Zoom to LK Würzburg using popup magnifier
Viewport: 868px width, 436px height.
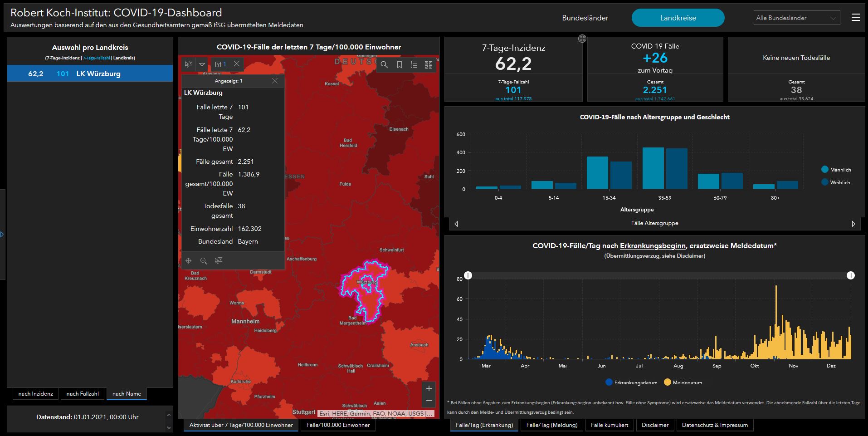[204, 260]
